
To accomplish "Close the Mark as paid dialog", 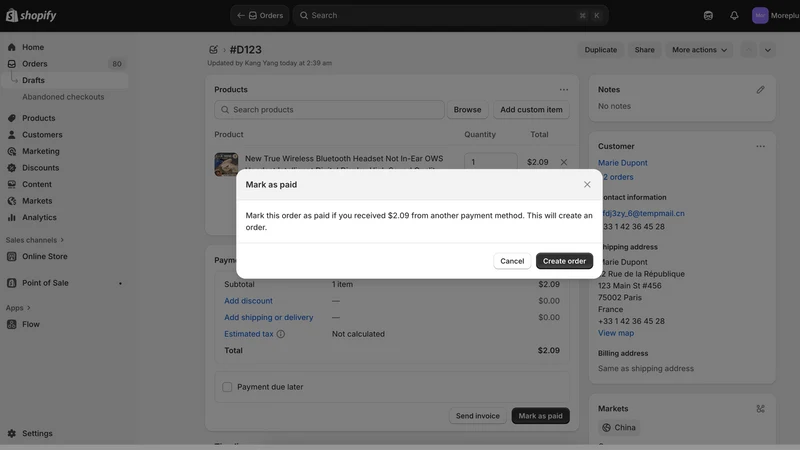I will click(587, 185).
